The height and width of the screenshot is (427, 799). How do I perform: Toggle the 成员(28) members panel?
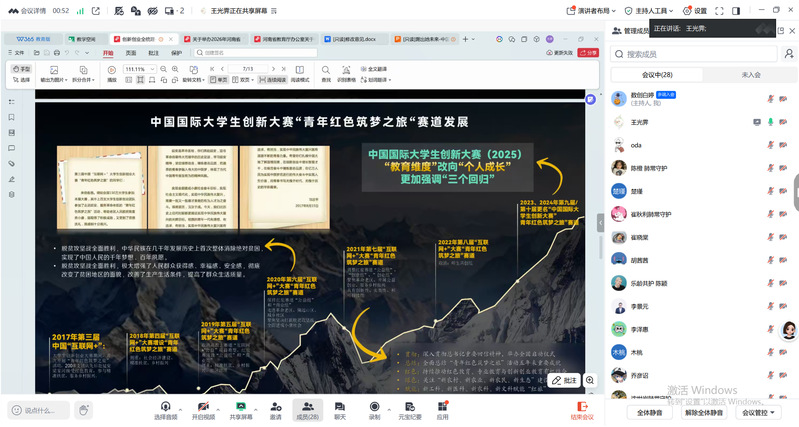point(307,410)
